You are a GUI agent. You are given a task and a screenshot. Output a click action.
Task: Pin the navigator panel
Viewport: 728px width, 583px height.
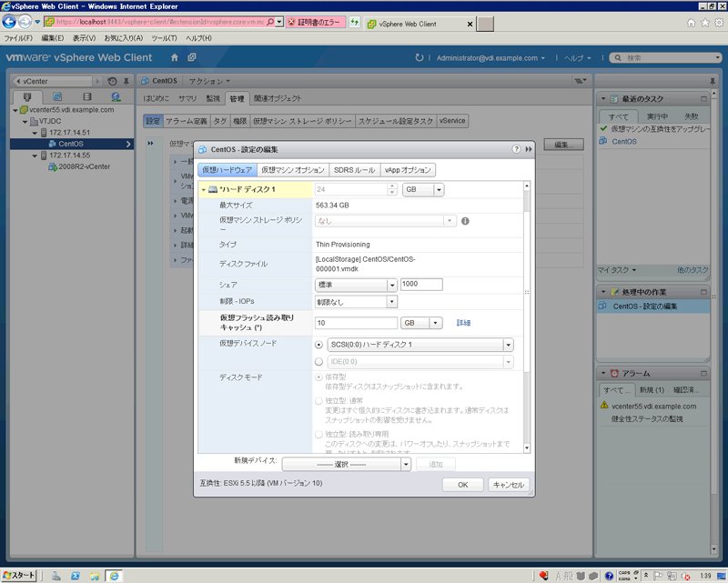coord(126,81)
